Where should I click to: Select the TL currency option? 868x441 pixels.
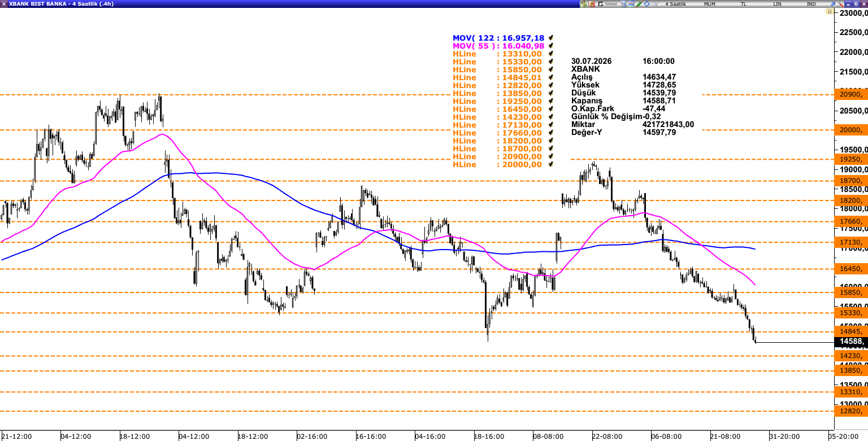(744, 4)
